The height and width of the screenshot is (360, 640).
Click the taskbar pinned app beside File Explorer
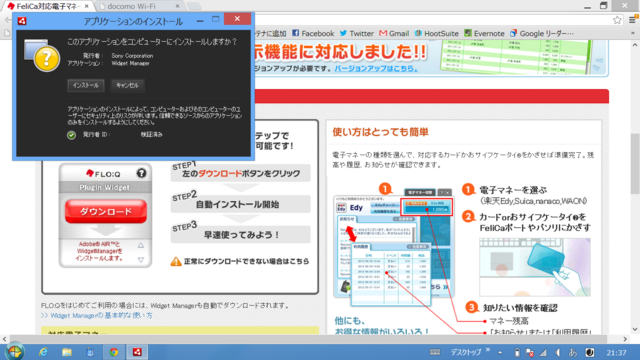[x=90, y=352]
